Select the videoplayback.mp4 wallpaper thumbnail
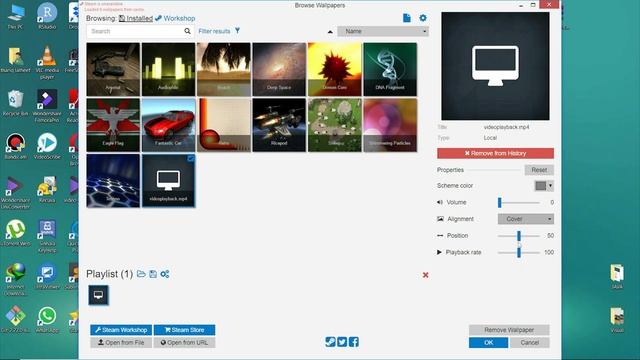This screenshot has height=360, width=640. (168, 180)
